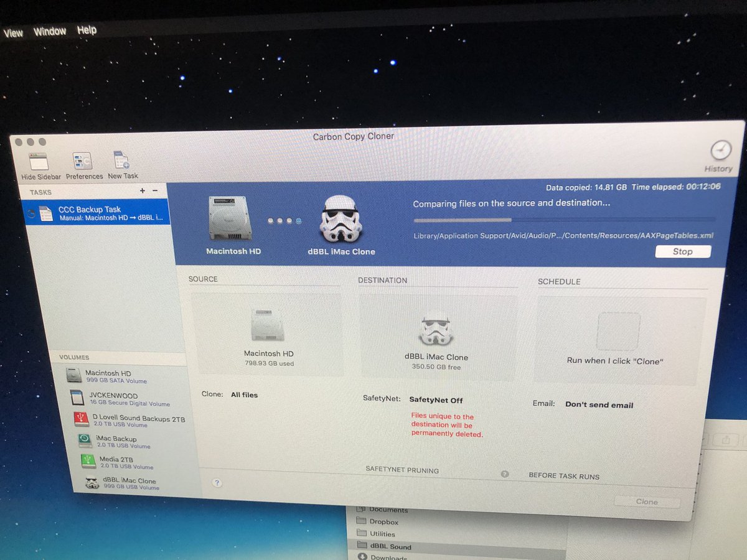Click the Time elapsed 00:12:06 readout
The width and height of the screenshot is (747, 560).
coord(676,187)
